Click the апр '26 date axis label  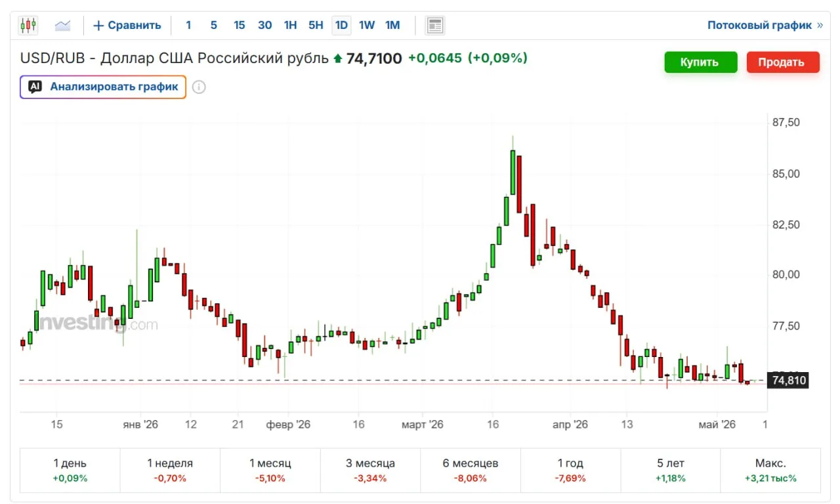570,425
